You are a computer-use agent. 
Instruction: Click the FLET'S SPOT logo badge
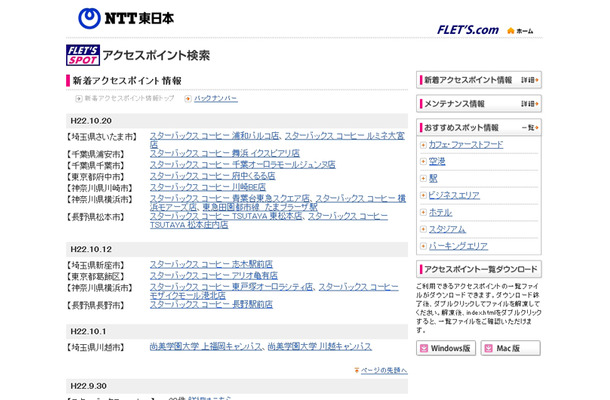[x=83, y=55]
